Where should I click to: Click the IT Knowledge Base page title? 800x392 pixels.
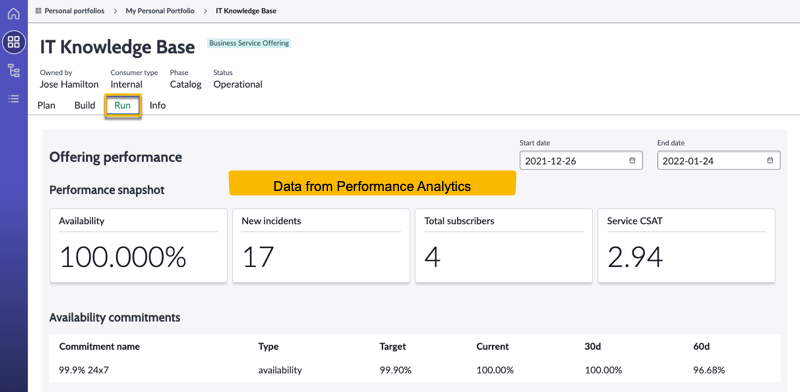pos(117,47)
